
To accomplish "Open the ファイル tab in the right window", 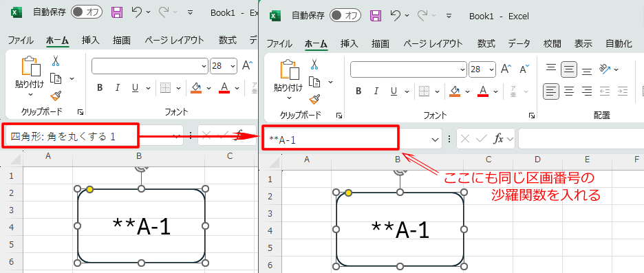I will [280, 43].
